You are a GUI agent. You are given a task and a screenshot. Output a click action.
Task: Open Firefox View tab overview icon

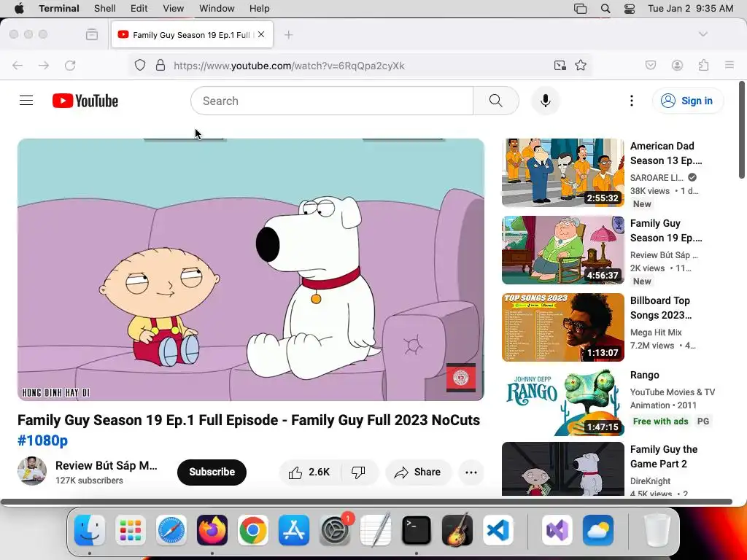[x=92, y=34]
